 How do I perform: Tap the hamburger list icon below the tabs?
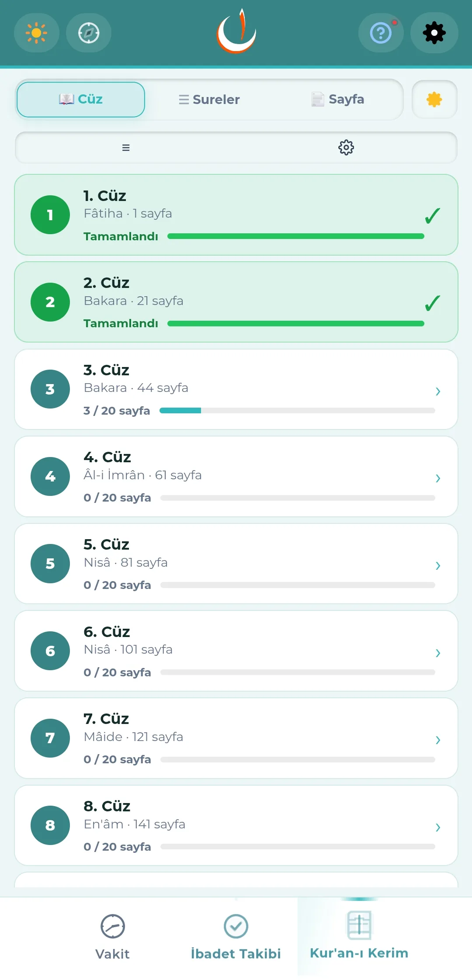[x=126, y=148]
